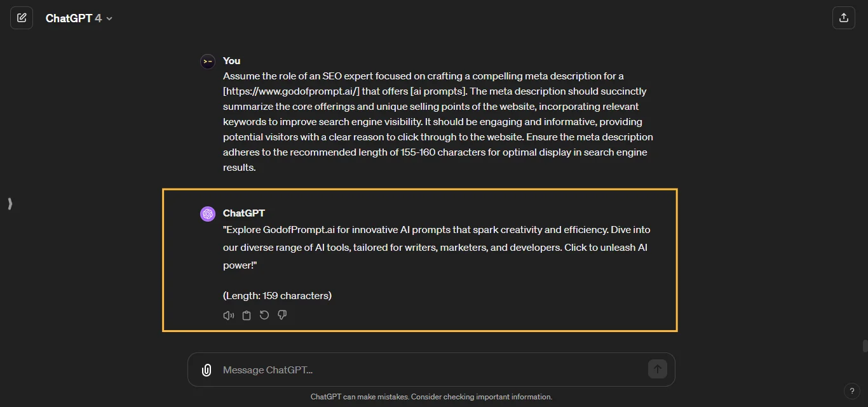Viewport: 868px width, 407px height.
Task: Attach a file with the paperclip
Action: coord(207,370)
